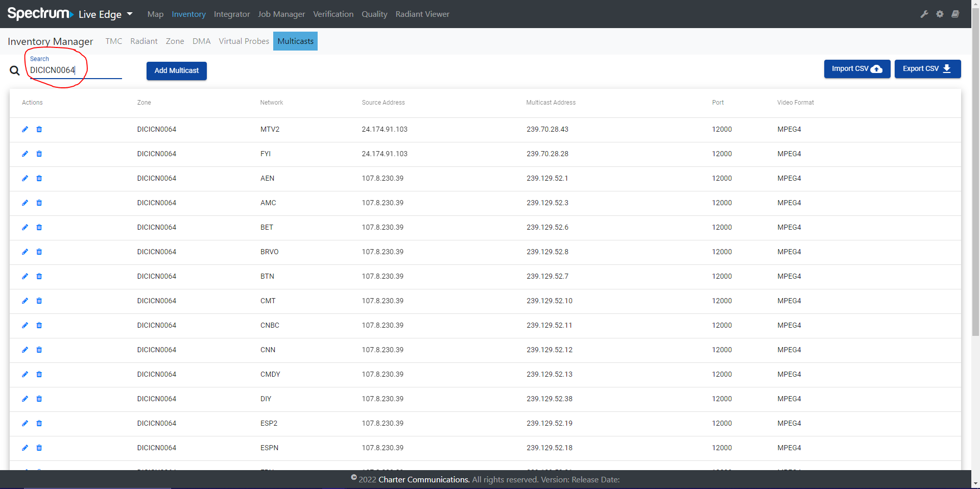
Task: Edit the CNBC multicast entry
Action: (25, 325)
